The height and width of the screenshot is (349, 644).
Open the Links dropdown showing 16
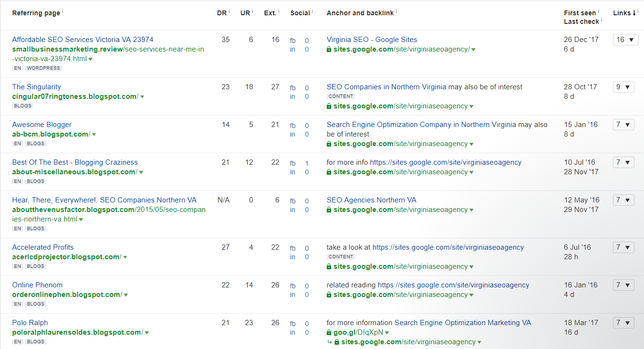coord(625,40)
